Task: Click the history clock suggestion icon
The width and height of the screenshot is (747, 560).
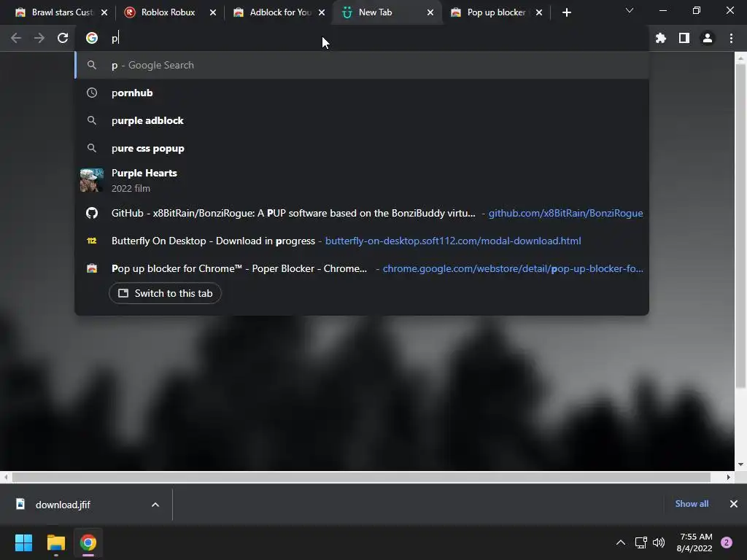Action: pyautogui.click(x=92, y=93)
